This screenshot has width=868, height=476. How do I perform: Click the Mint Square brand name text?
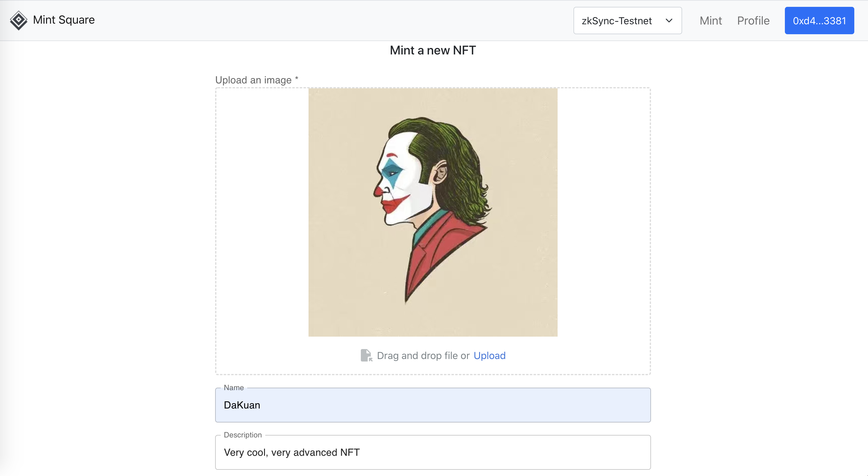click(64, 20)
